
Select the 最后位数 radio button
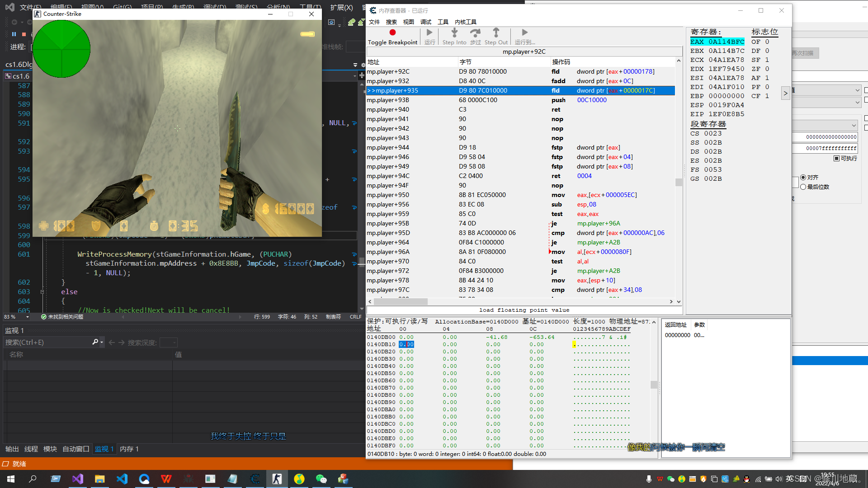click(803, 187)
